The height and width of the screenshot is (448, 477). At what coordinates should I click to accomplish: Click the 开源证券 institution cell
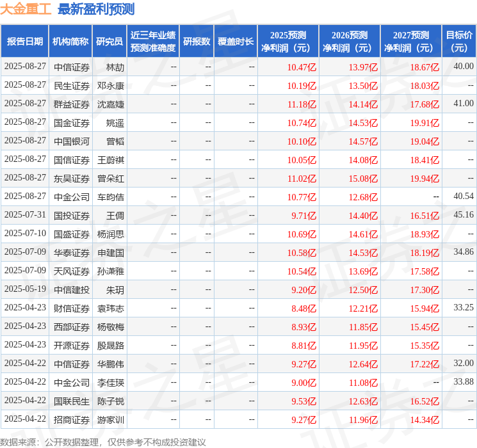pos(72,346)
